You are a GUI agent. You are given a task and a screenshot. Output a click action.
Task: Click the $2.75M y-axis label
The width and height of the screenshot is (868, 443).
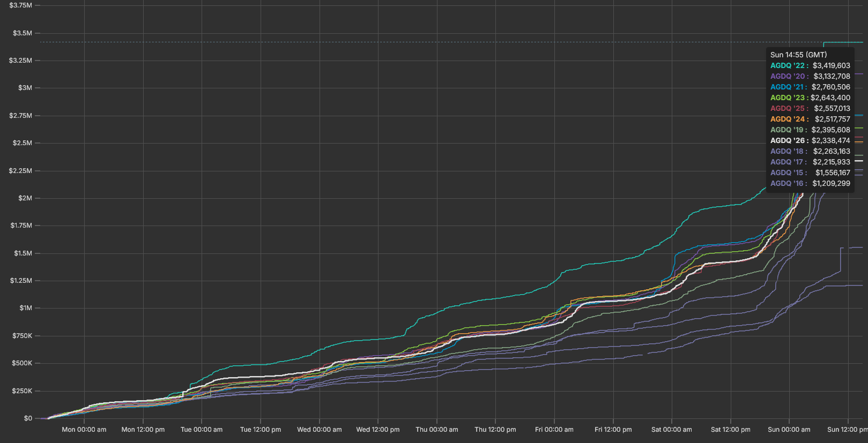click(x=20, y=116)
